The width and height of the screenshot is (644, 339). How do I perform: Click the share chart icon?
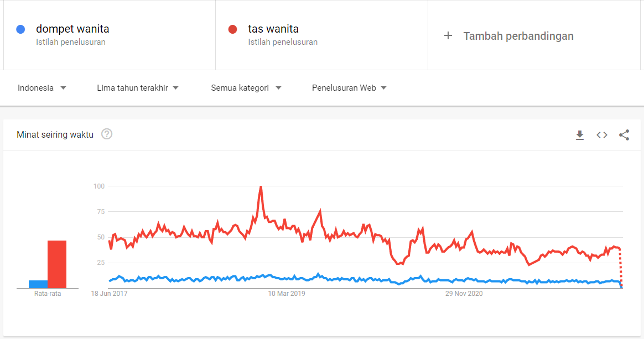tap(624, 135)
